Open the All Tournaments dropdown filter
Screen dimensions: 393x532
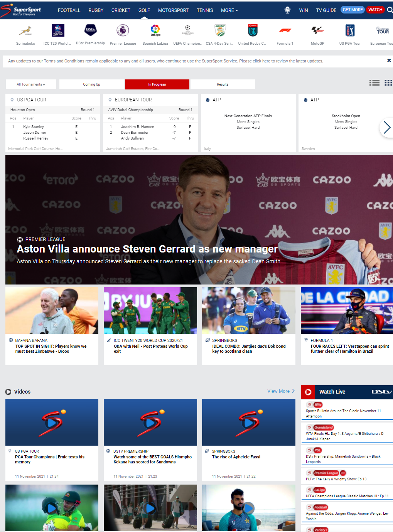(x=31, y=84)
